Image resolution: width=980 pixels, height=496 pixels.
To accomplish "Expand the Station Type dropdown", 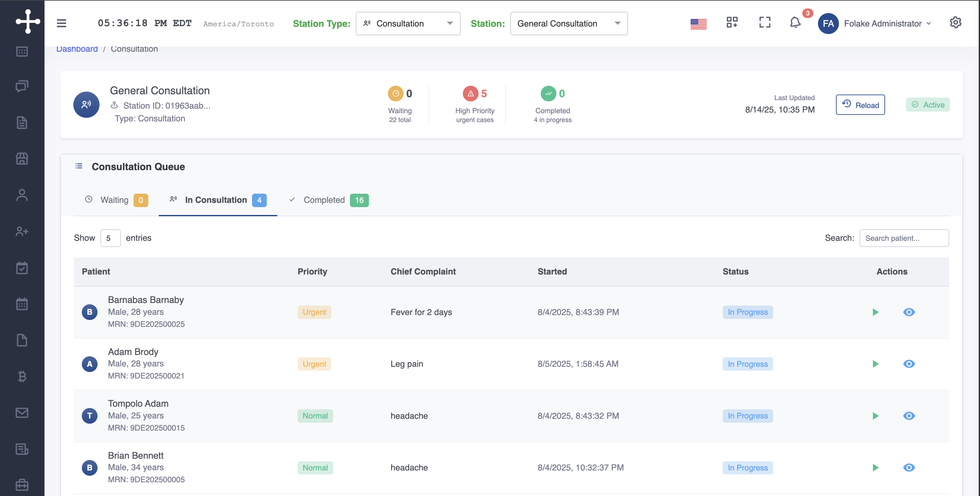I will 408,24.
